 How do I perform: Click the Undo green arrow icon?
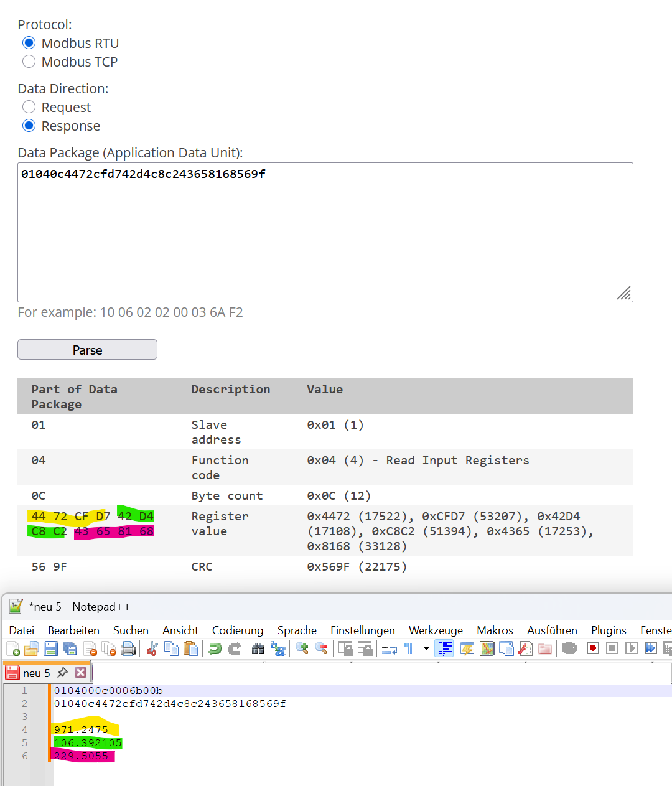click(215, 648)
